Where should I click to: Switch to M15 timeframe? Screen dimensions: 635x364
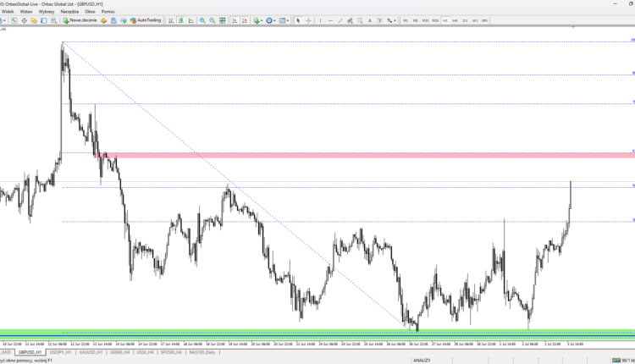[425, 20]
